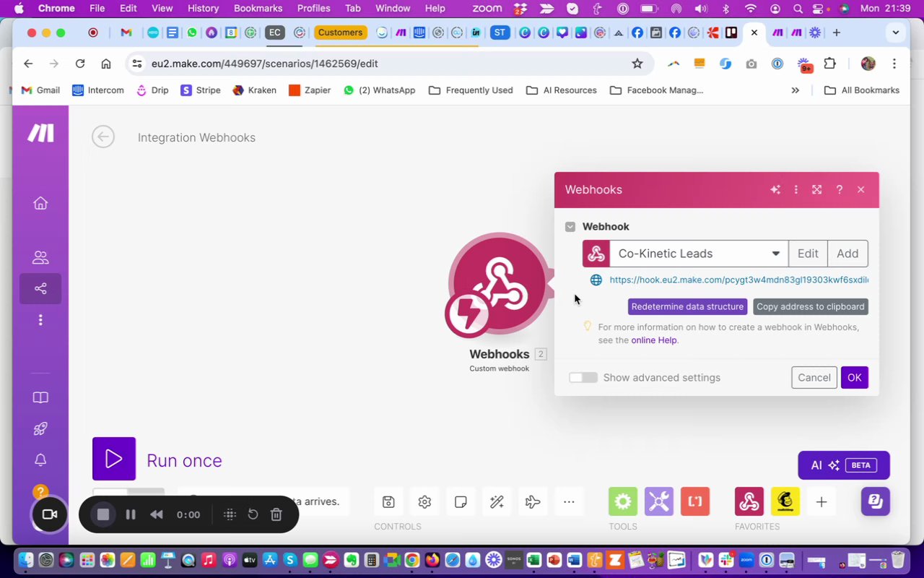The image size is (924, 578).
Task: Open the Frequently Used bookmarks folder
Action: pos(471,90)
